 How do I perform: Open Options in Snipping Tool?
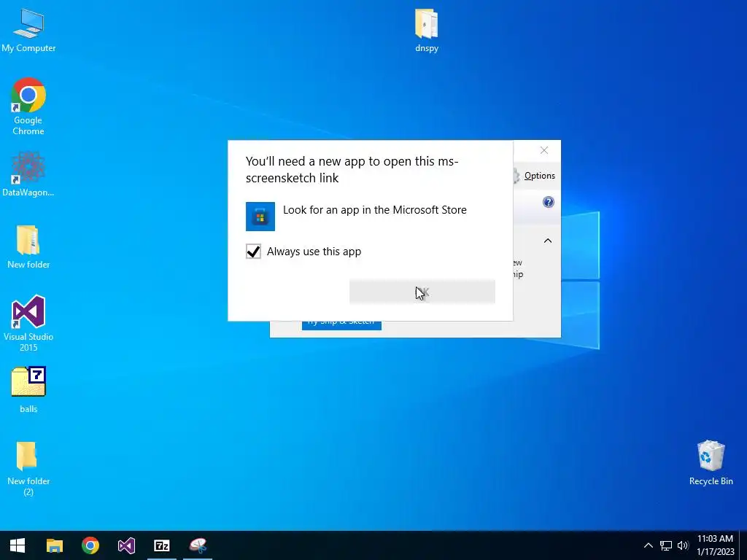[539, 176]
